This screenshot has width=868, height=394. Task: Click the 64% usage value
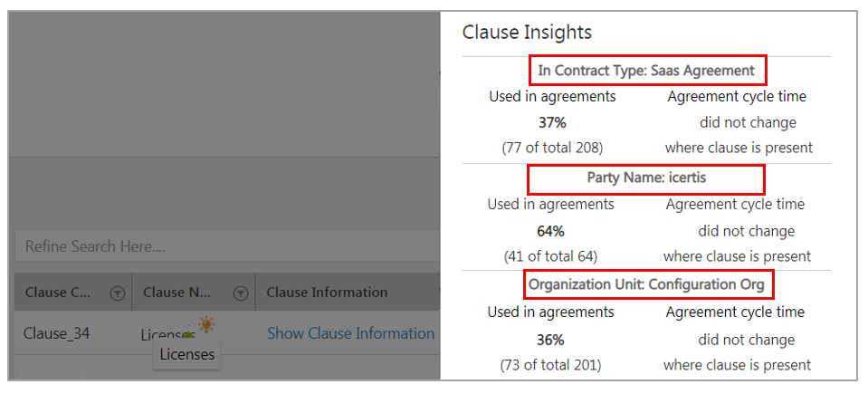coord(551,231)
